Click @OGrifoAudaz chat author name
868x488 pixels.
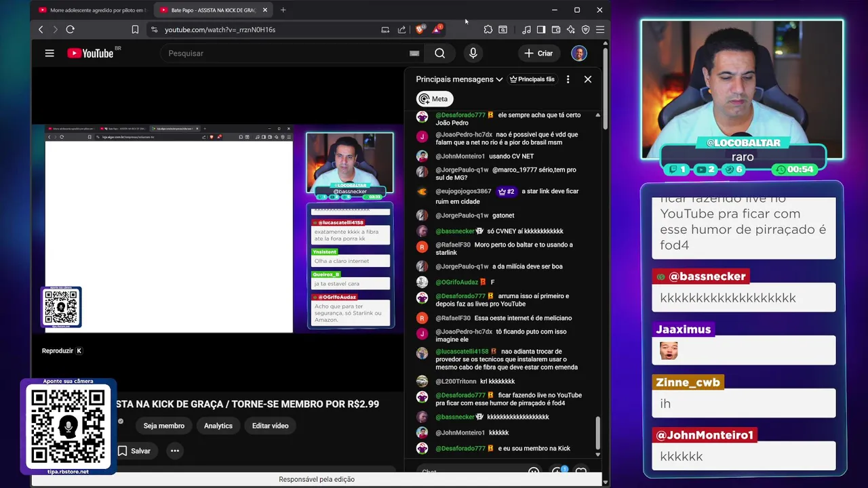457,282
